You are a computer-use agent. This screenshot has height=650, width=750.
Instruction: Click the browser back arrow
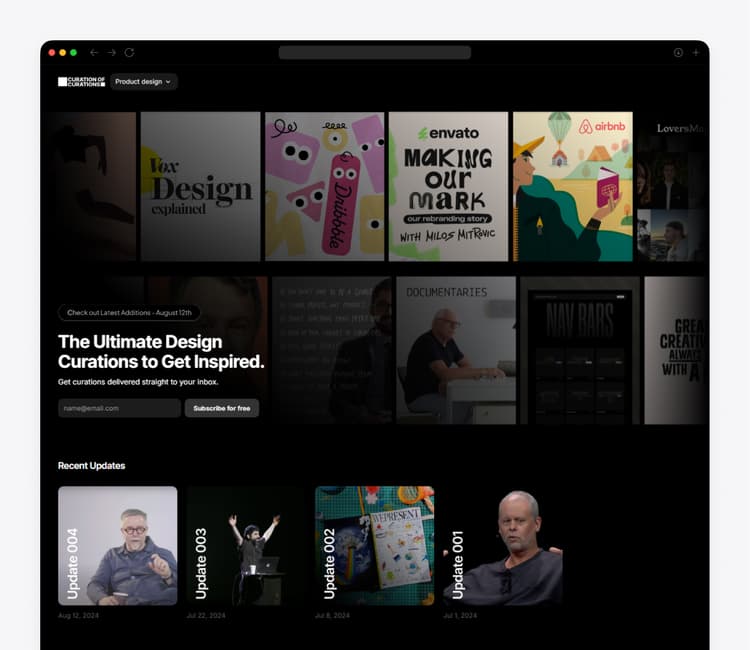tap(94, 53)
